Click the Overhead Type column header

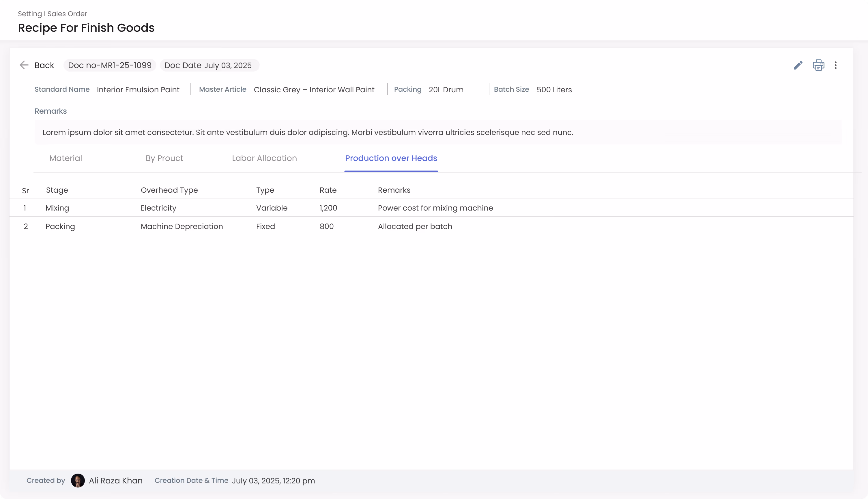tap(169, 190)
